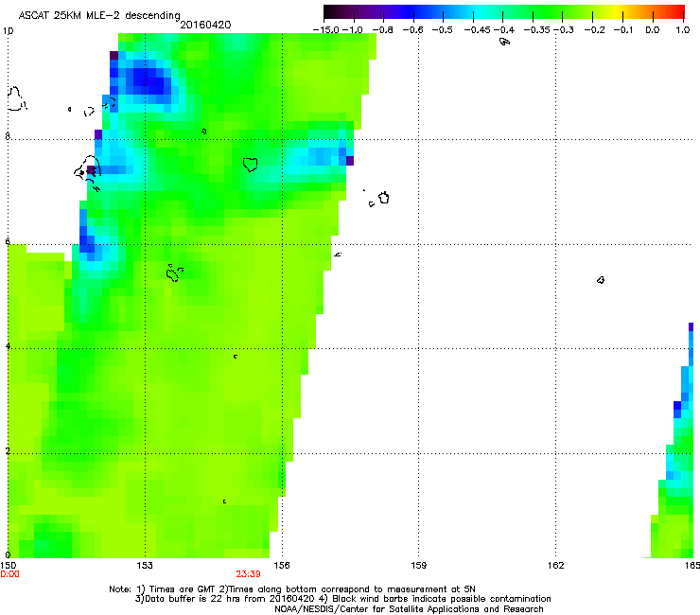This screenshot has height=615, width=700.
Task: Click the colorbar label -0.6
Action: [412, 30]
